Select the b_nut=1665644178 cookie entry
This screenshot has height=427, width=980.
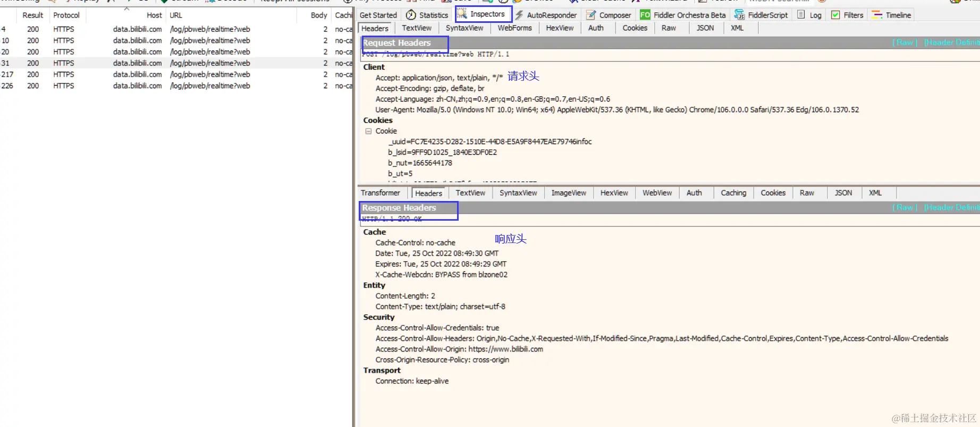pos(420,163)
